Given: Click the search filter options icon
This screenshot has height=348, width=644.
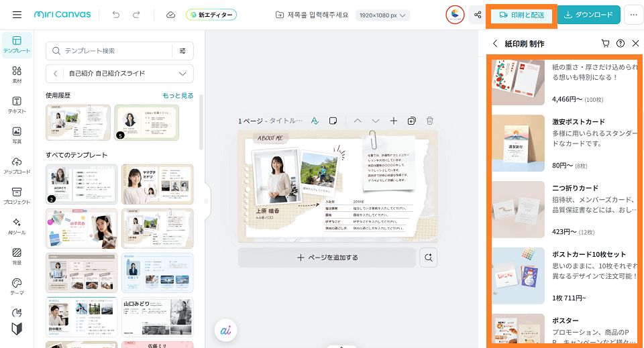Looking at the screenshot, I should coord(182,51).
